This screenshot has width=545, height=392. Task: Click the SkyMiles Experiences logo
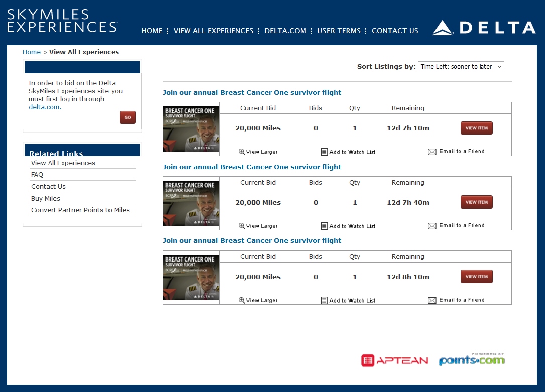click(62, 21)
